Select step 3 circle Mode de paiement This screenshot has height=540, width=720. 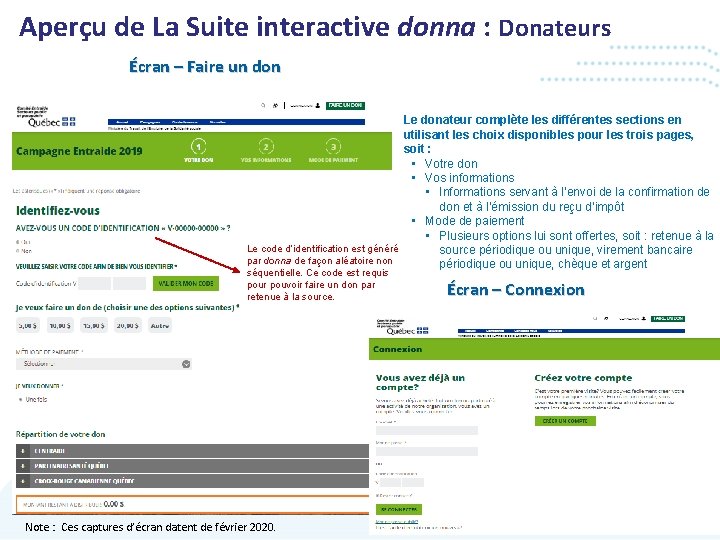[333, 146]
